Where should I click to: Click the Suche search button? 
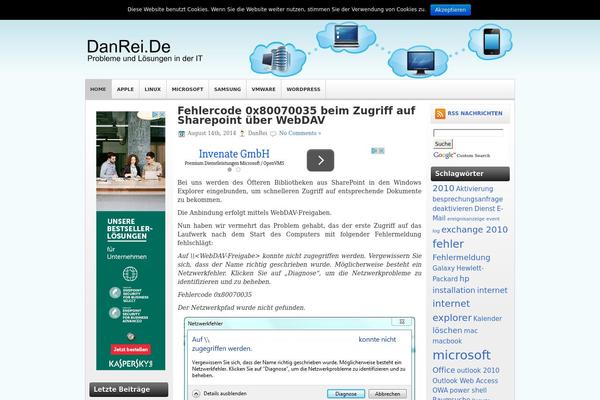[443, 144]
